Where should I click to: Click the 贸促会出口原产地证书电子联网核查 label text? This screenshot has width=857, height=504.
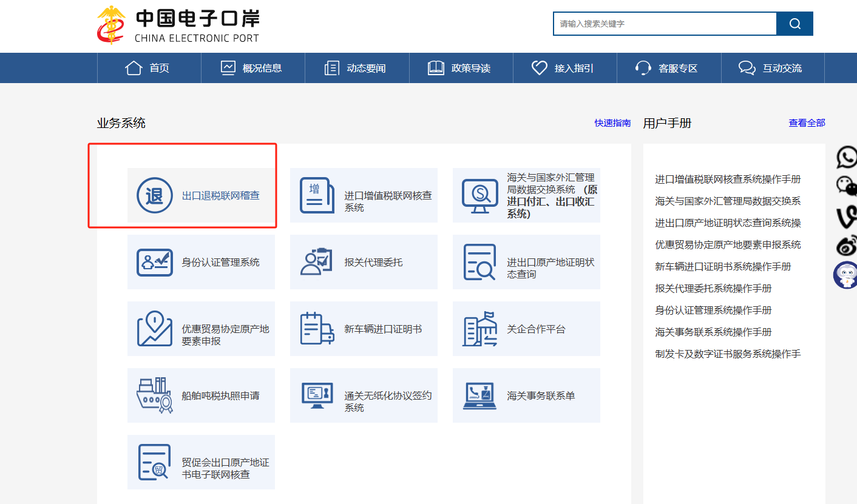[226, 468]
